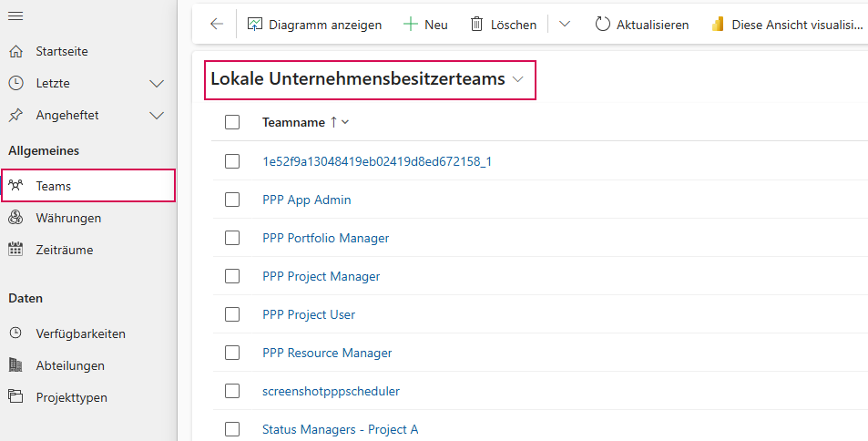The width and height of the screenshot is (868, 441).
Task: Open the Teamname column dropdown chevron
Action: point(345,122)
